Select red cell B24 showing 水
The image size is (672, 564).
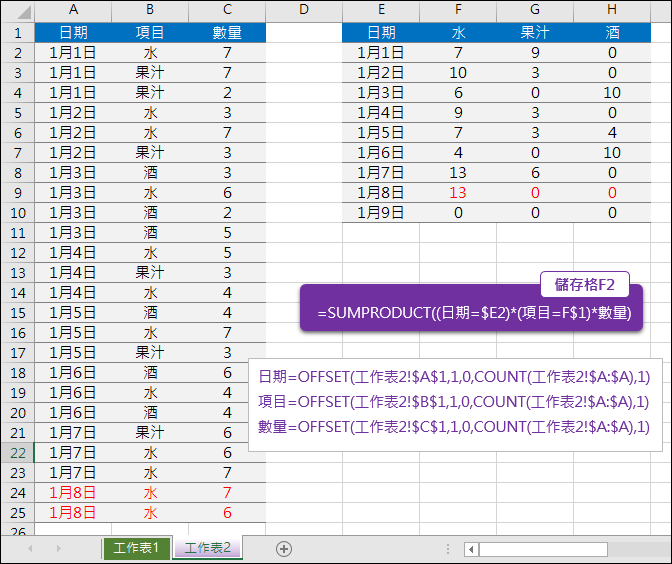(150, 492)
